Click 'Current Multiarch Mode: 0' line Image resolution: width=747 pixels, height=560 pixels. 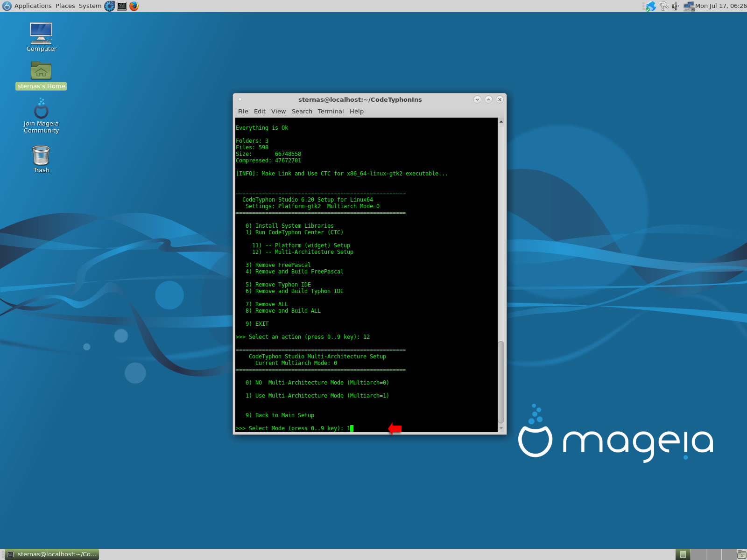[x=296, y=363]
